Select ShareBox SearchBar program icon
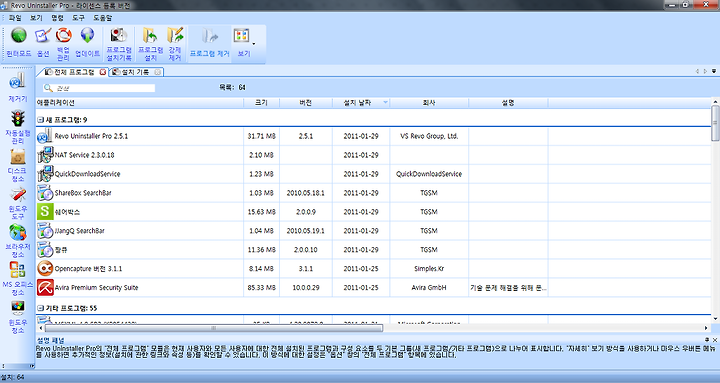 pyautogui.click(x=45, y=193)
